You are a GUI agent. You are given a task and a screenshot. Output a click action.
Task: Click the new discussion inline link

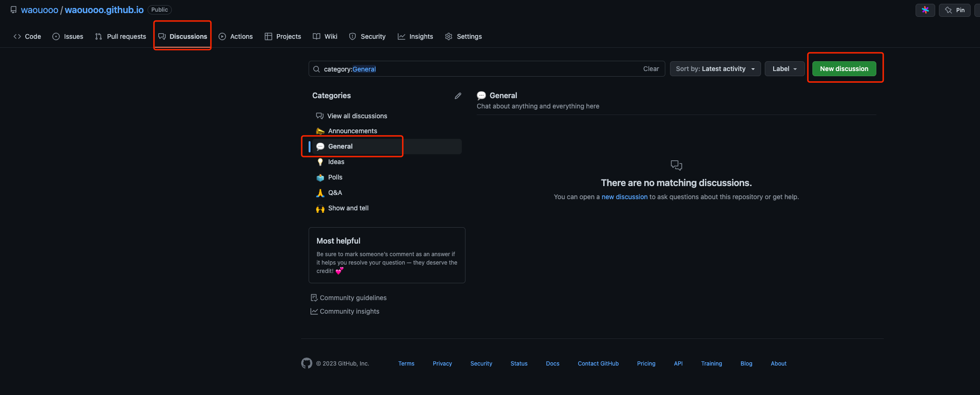624,197
